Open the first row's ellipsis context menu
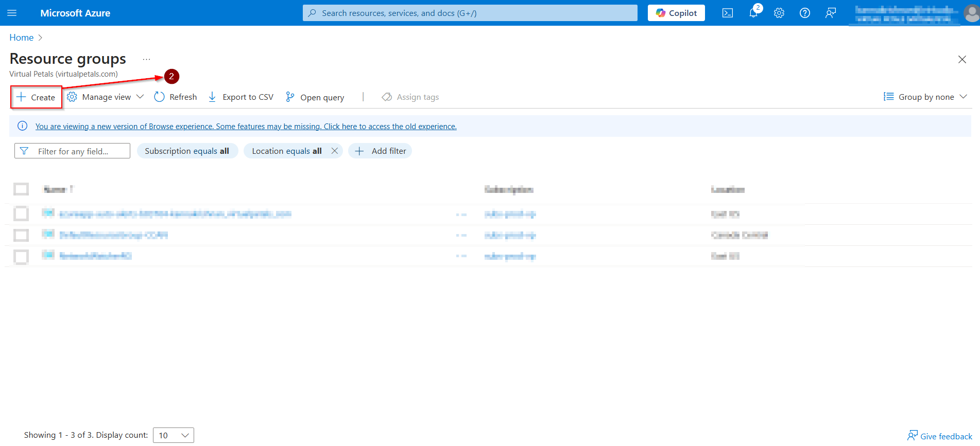 click(461, 214)
